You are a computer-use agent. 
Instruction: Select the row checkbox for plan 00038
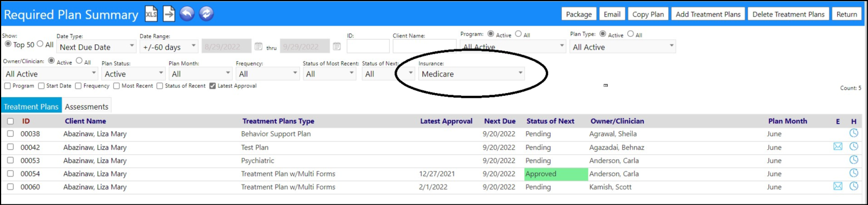point(10,134)
